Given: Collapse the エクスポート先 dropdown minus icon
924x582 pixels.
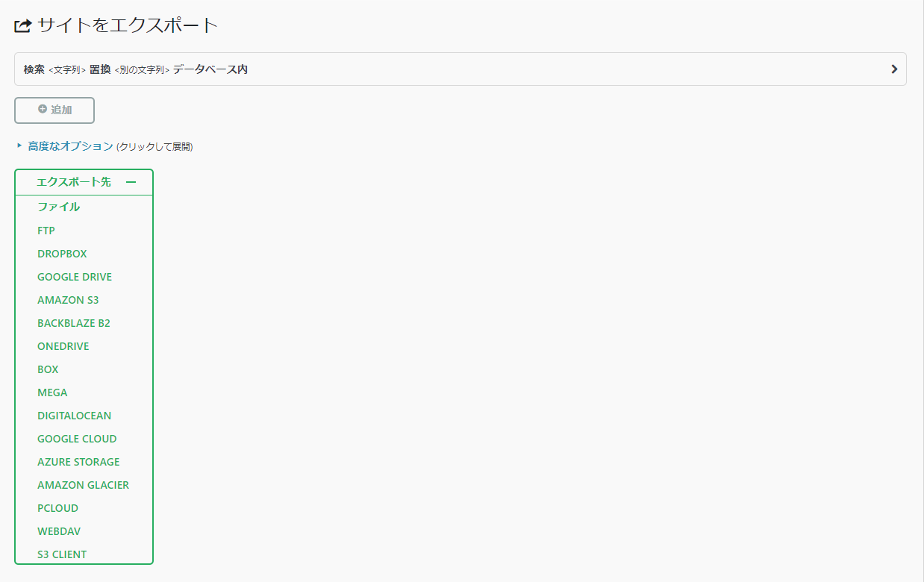Looking at the screenshot, I should coord(131,182).
